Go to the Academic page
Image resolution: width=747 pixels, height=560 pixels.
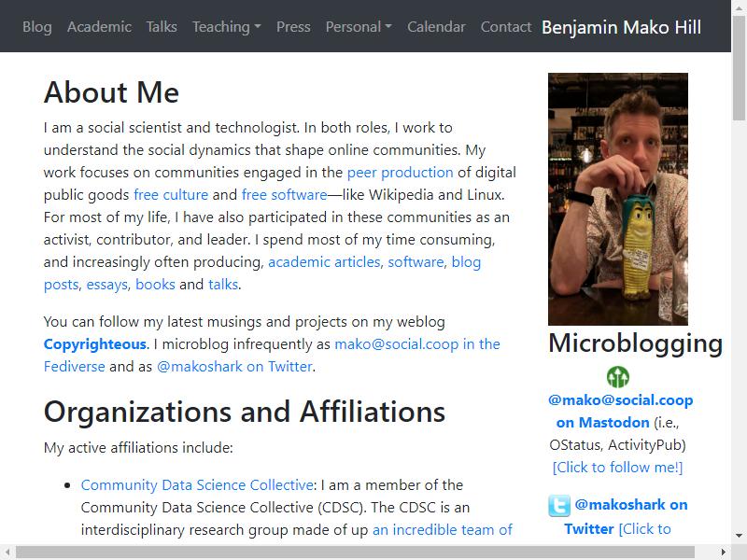99,27
